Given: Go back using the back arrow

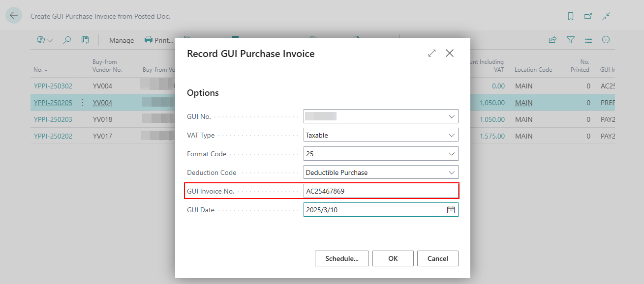Looking at the screenshot, I should click(x=14, y=16).
